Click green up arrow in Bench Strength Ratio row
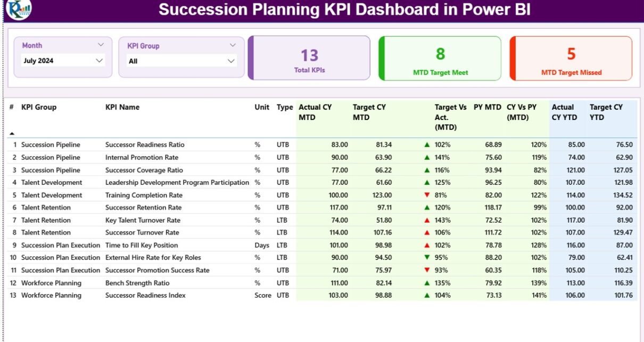 click(427, 283)
